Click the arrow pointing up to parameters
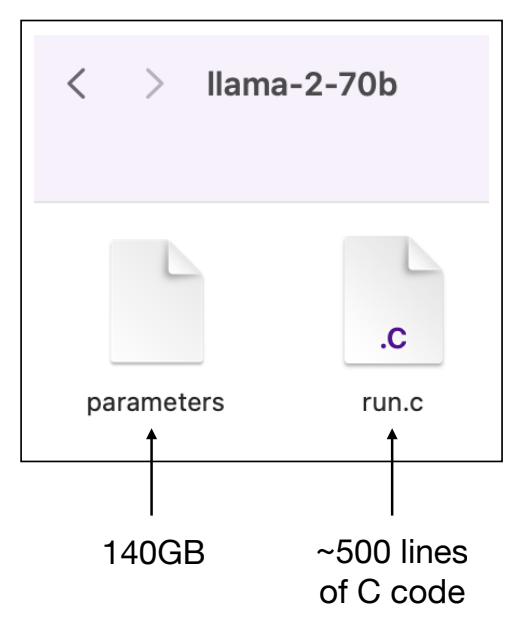The image size is (528, 632). 152,472
